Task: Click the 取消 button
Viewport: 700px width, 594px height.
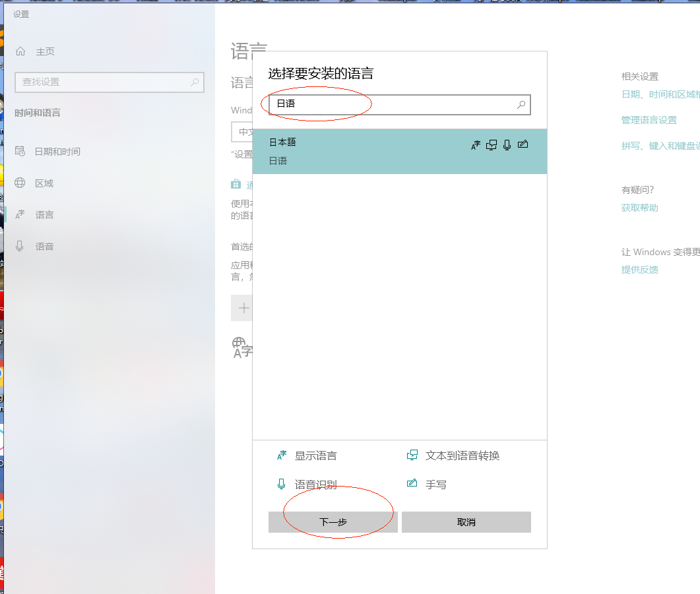Action: click(466, 522)
